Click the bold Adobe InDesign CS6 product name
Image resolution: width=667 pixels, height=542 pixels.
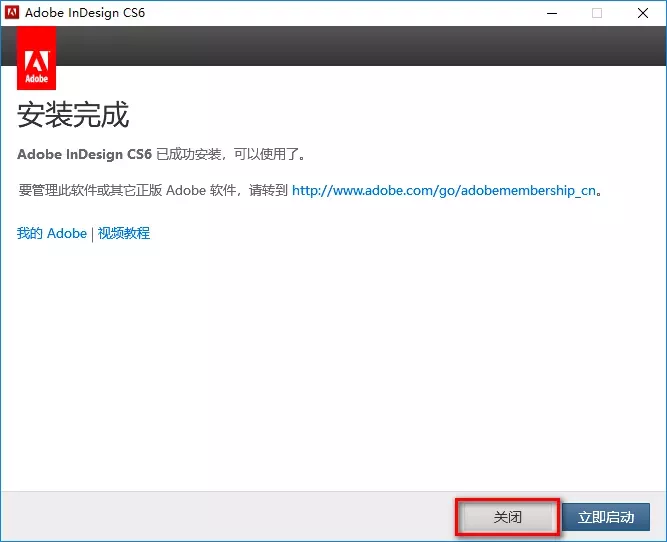[x=85, y=155]
